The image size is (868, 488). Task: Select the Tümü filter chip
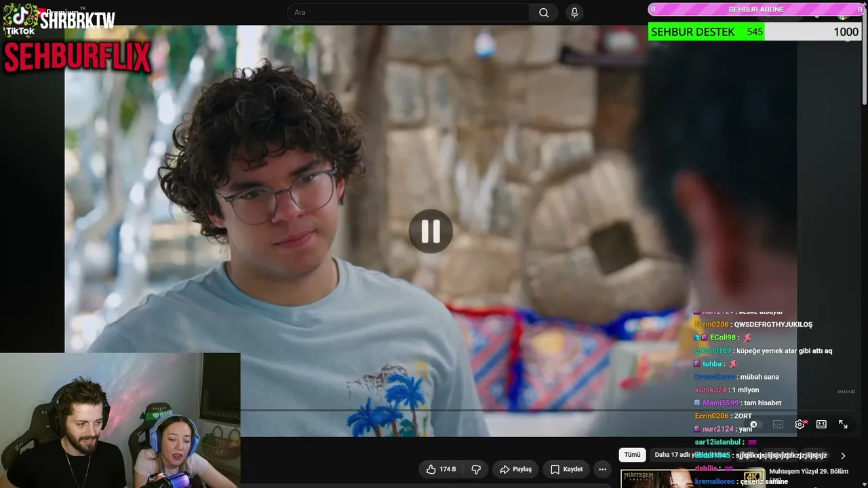point(632,455)
